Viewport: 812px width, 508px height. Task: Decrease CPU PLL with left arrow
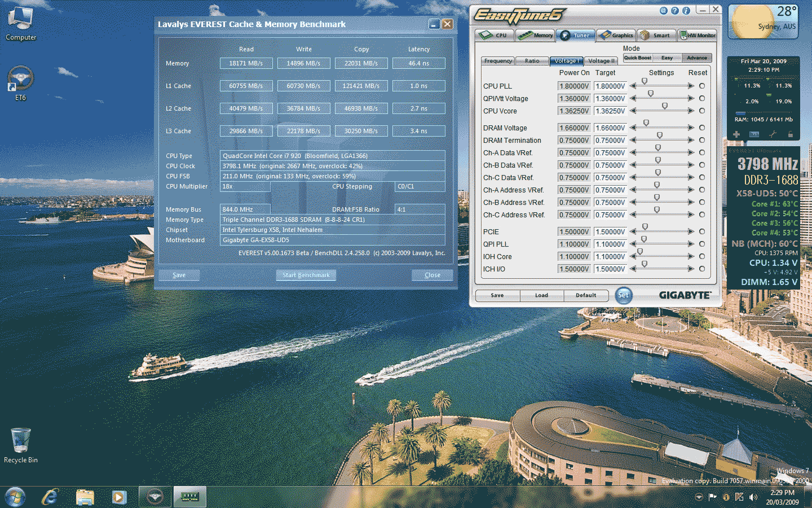click(633, 86)
